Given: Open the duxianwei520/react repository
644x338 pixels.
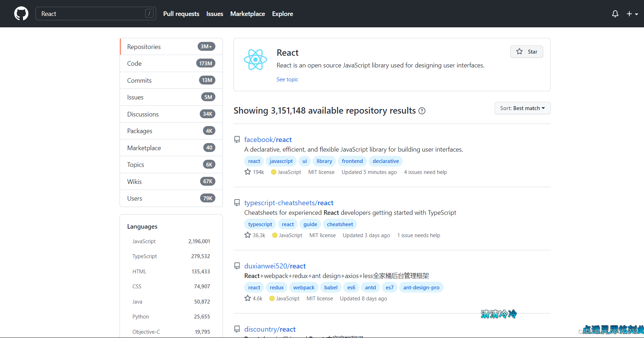Looking at the screenshot, I should click(275, 266).
